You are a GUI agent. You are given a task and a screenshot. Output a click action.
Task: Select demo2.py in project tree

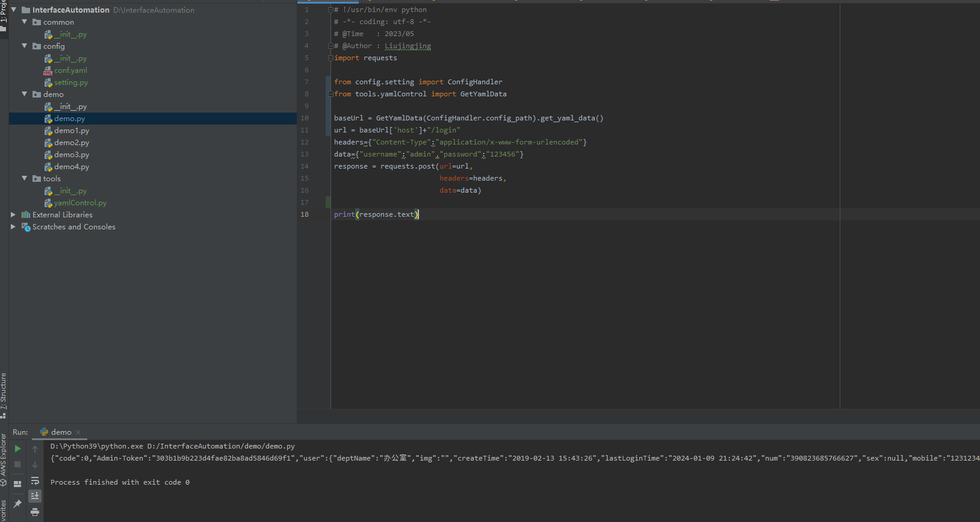coord(72,143)
